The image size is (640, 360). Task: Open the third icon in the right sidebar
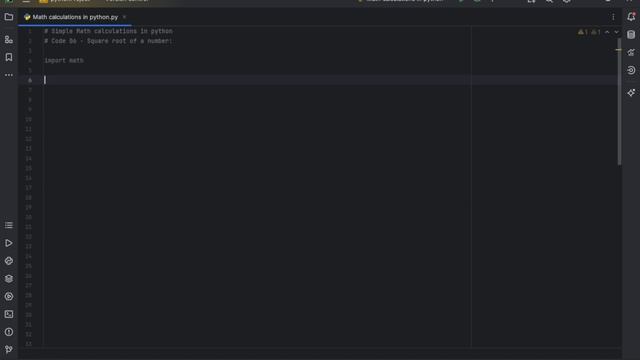pos(631,52)
